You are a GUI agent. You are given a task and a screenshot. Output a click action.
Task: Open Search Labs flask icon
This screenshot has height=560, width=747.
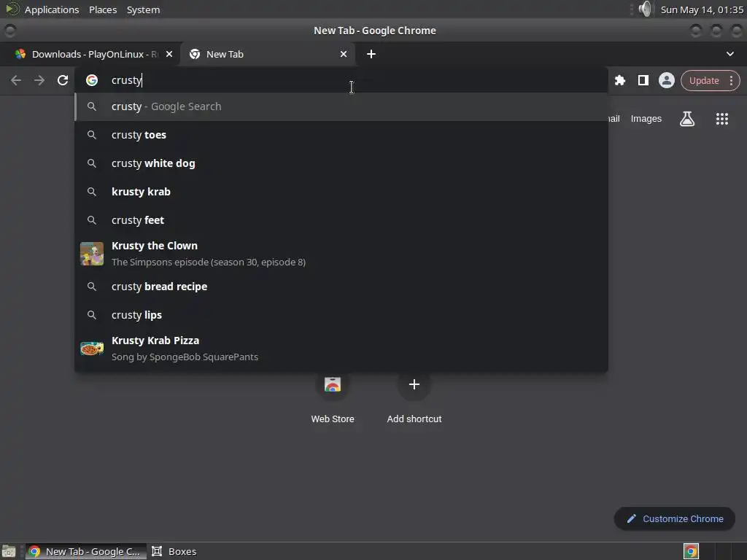[x=687, y=119]
